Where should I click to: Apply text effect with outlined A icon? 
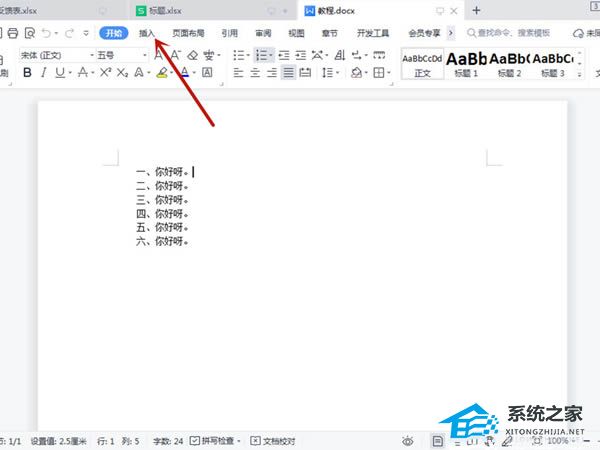click(139, 72)
